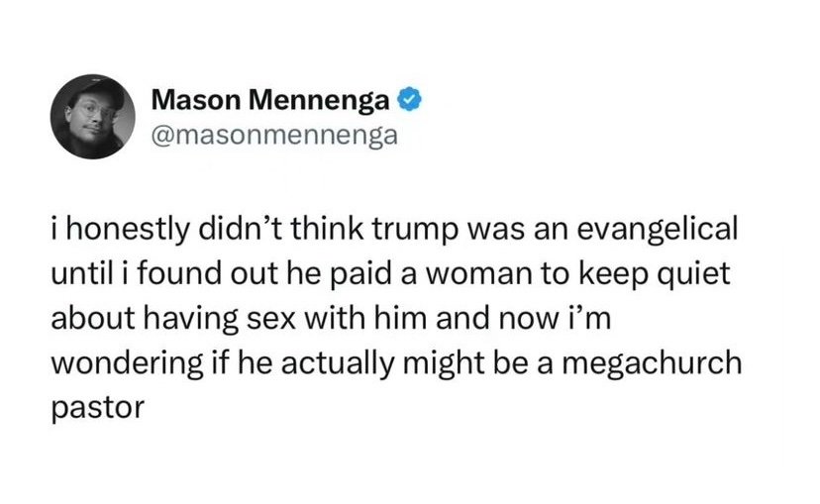Click the word 'honestly' in first line
820x504 pixels.
coord(127,230)
